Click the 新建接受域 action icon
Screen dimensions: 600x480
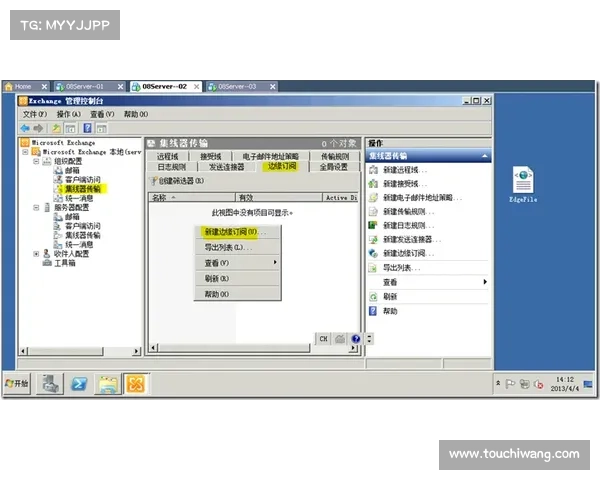pyautogui.click(x=373, y=184)
